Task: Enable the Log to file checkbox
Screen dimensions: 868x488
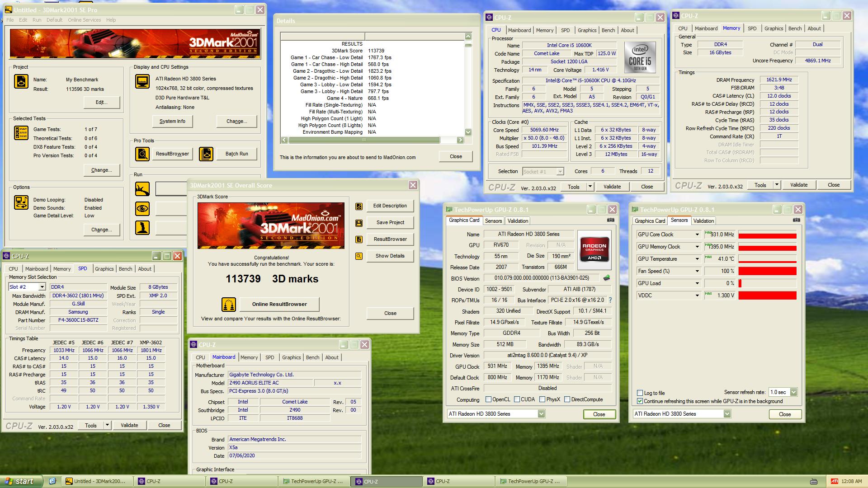Action: tap(640, 393)
